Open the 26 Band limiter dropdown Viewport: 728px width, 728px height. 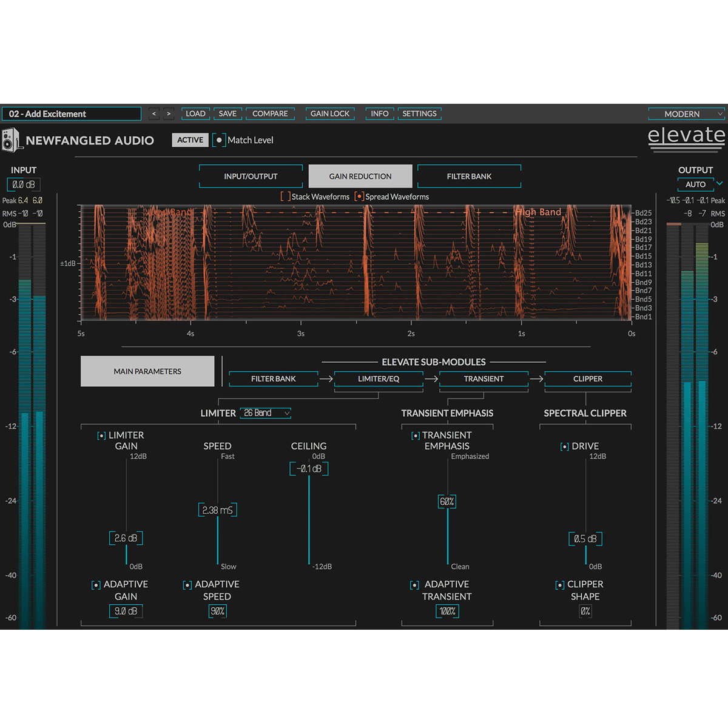[x=266, y=413]
